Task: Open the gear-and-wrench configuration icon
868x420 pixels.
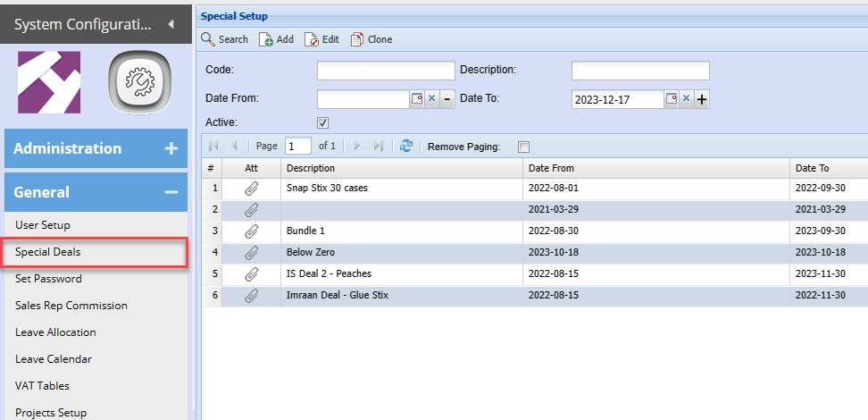Action: pyautogui.click(x=139, y=83)
